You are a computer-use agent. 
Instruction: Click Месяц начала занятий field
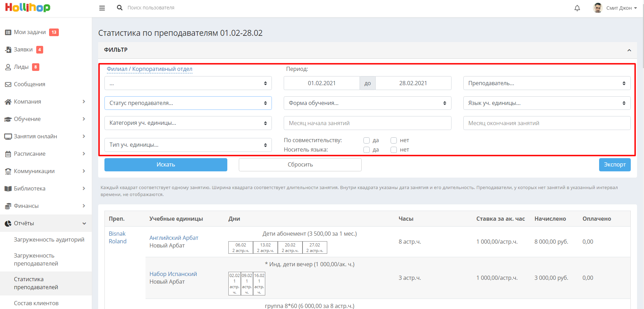[x=368, y=123]
